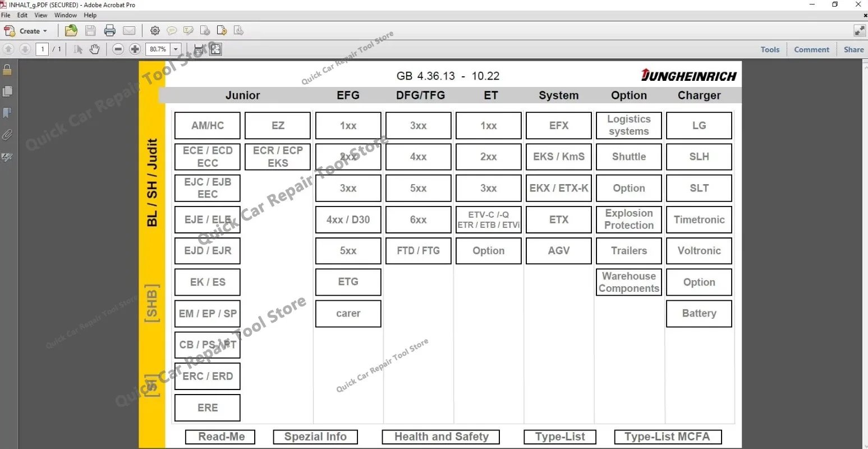Screen dimensions: 868x449
Task: Open the Share pane
Action: click(853, 49)
